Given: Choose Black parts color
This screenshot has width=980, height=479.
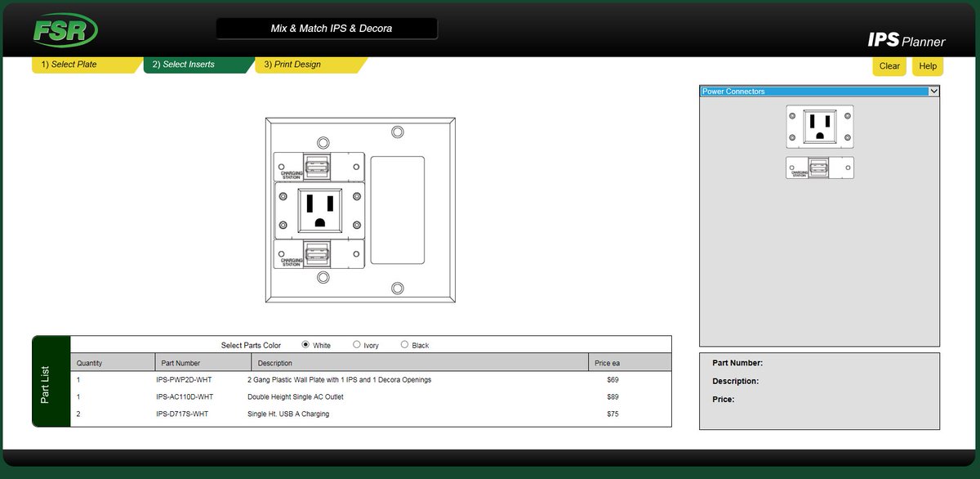Looking at the screenshot, I should (x=404, y=345).
